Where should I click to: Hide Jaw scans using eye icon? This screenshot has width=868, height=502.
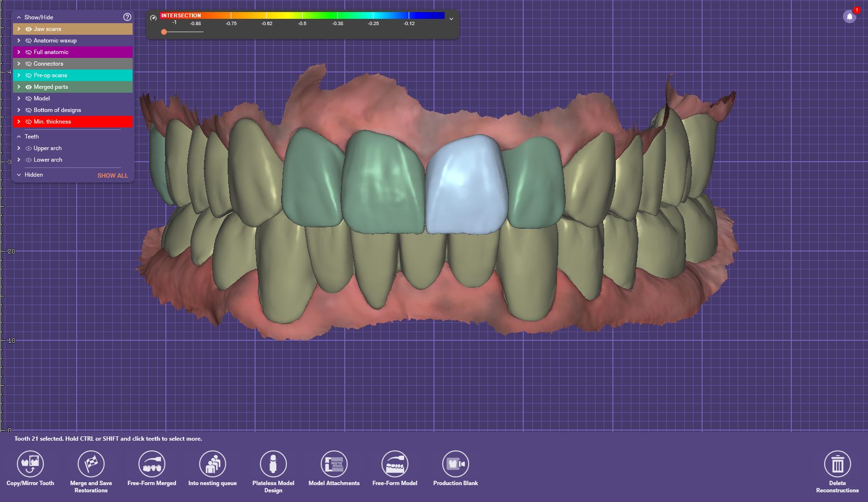(28, 29)
